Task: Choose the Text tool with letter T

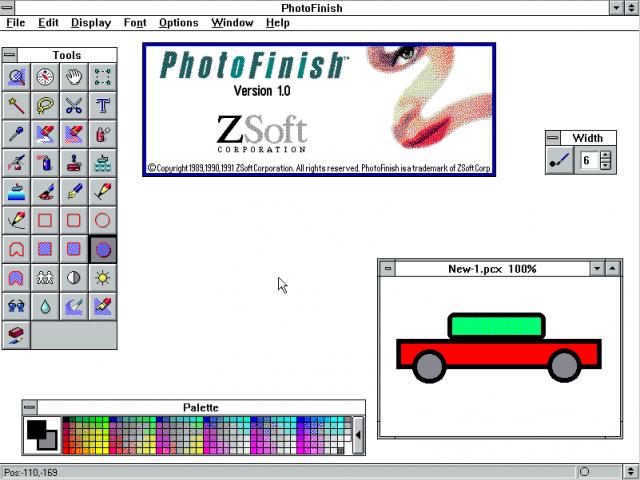Action: tap(103, 105)
